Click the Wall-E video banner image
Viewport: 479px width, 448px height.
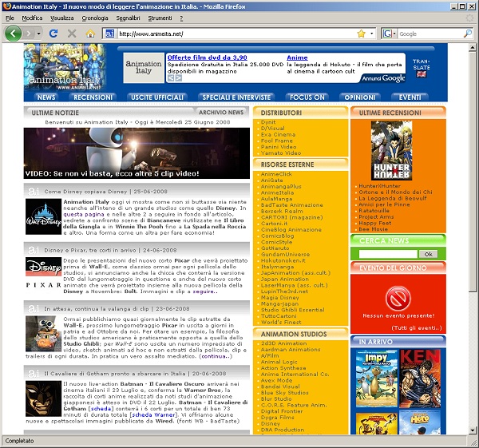[137, 153]
